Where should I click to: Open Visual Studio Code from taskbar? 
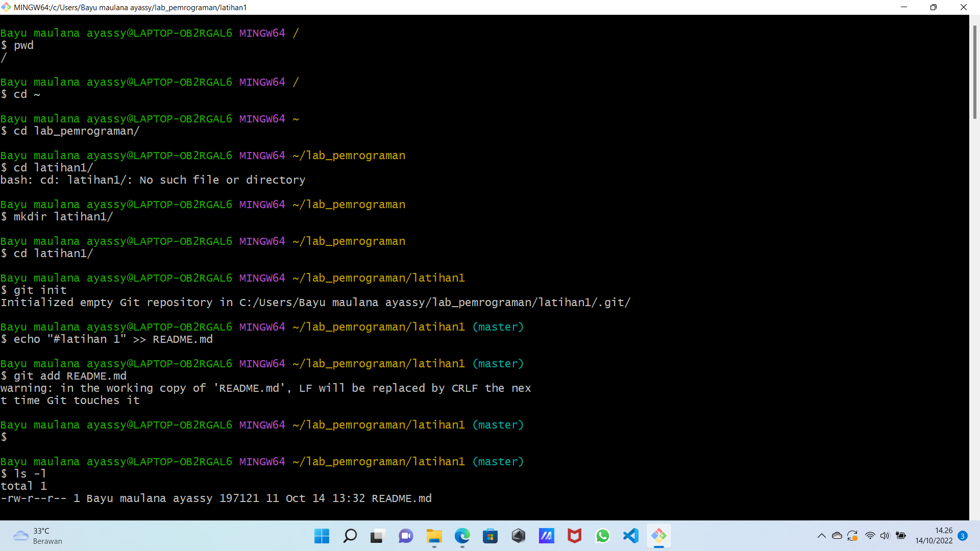pos(631,536)
